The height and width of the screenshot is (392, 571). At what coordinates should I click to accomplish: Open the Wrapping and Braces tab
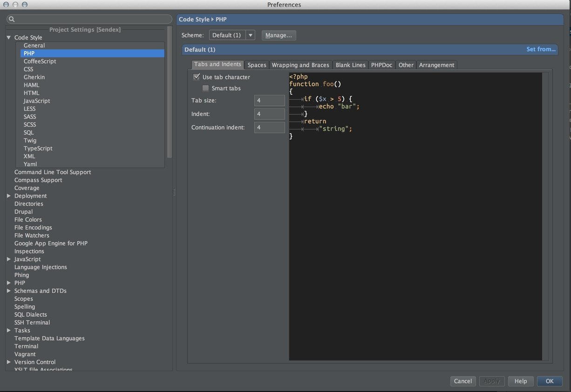tap(300, 65)
